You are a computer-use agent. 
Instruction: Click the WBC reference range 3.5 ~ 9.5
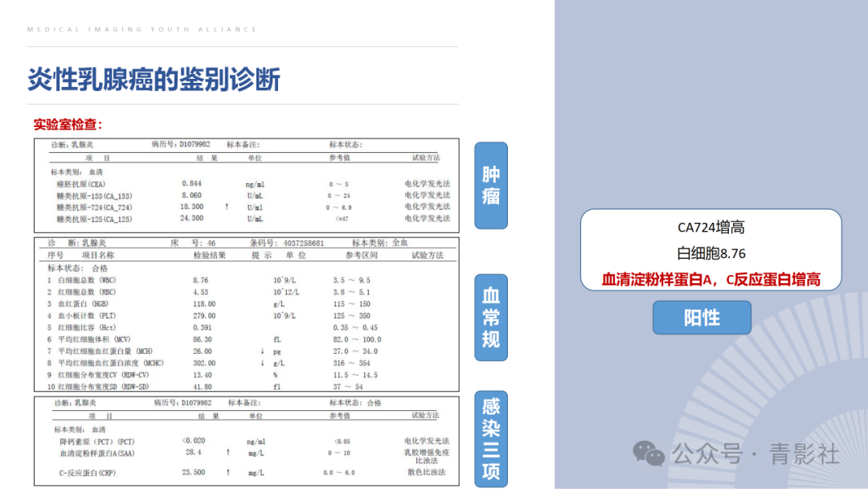[351, 280]
